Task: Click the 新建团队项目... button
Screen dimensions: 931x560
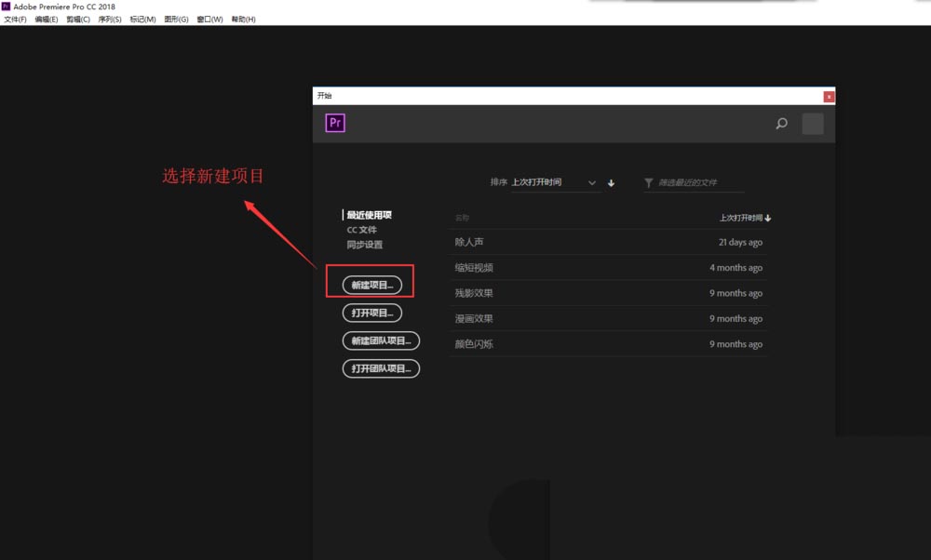Action: [381, 340]
